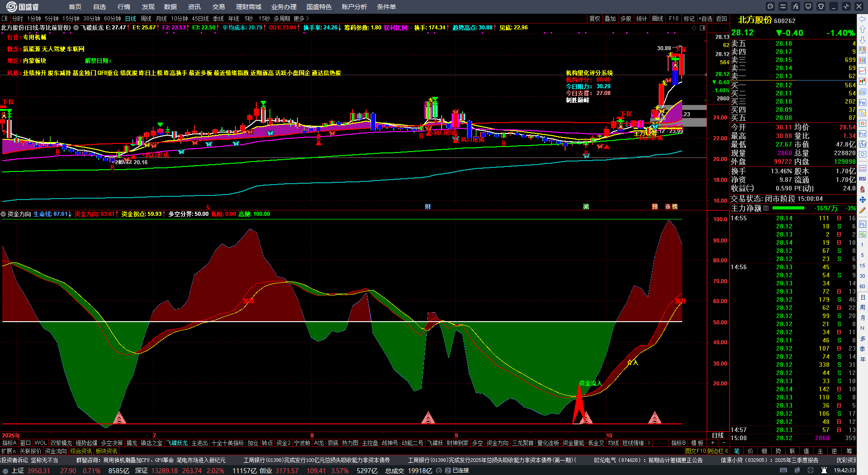Toggle the 叠加 overlay button
Screen dimensions: 868x475
click(x=610, y=19)
